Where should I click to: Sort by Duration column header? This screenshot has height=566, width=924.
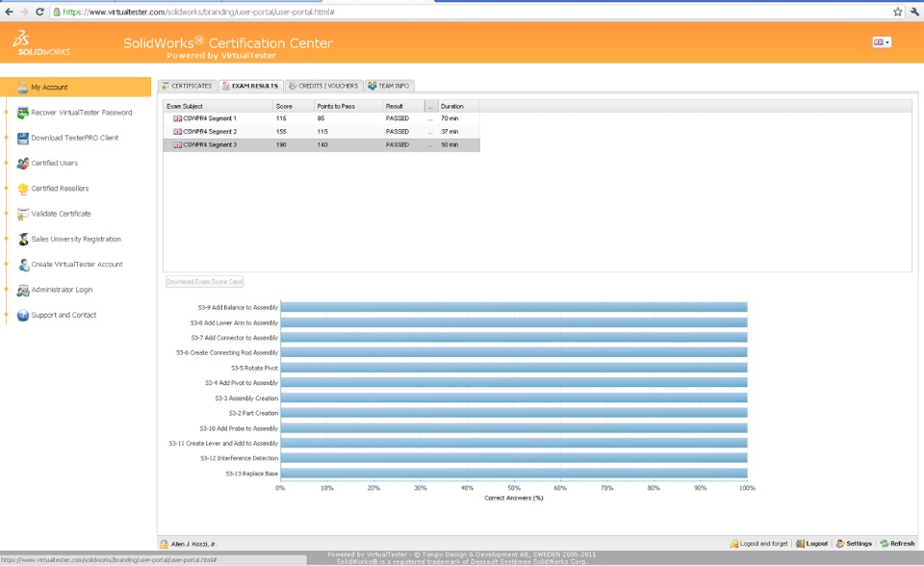[458, 106]
